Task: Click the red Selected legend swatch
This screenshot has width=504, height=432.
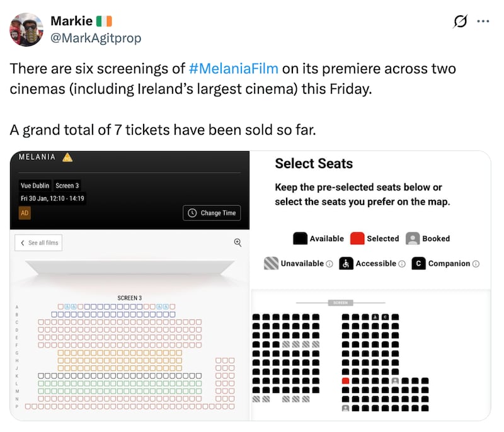Action: (357, 239)
